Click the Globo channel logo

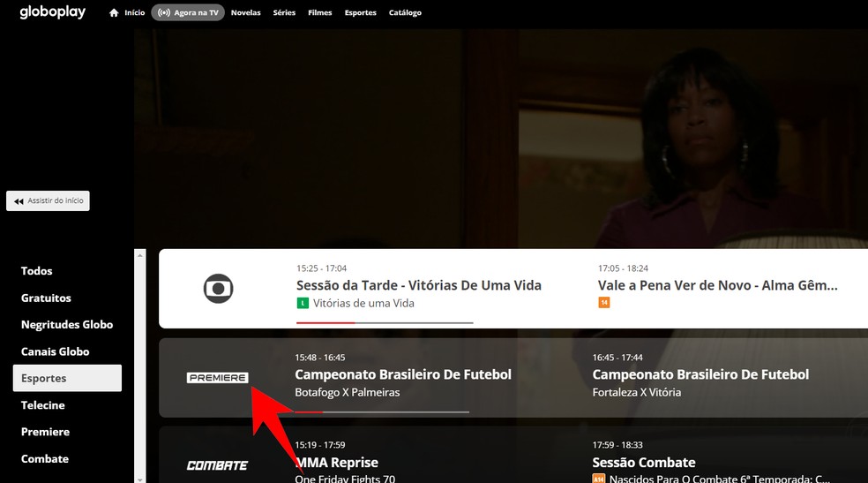pos(218,289)
